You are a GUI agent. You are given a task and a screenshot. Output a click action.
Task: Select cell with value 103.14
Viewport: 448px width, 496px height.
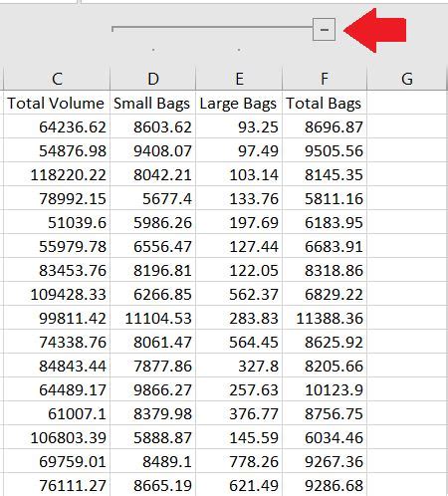point(239,174)
